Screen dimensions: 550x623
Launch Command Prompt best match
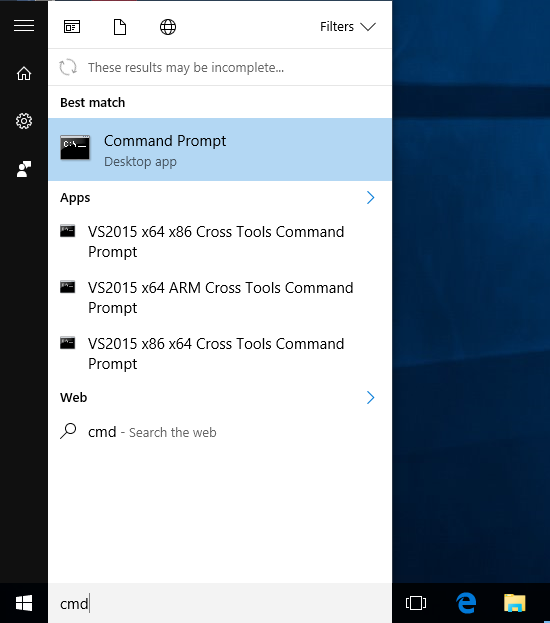click(x=220, y=149)
